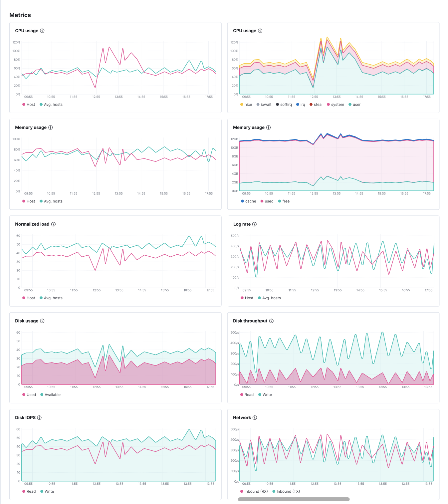The image size is (448, 504).
Task: Open the Disk usage info tooltip
Action: [x=42, y=321]
